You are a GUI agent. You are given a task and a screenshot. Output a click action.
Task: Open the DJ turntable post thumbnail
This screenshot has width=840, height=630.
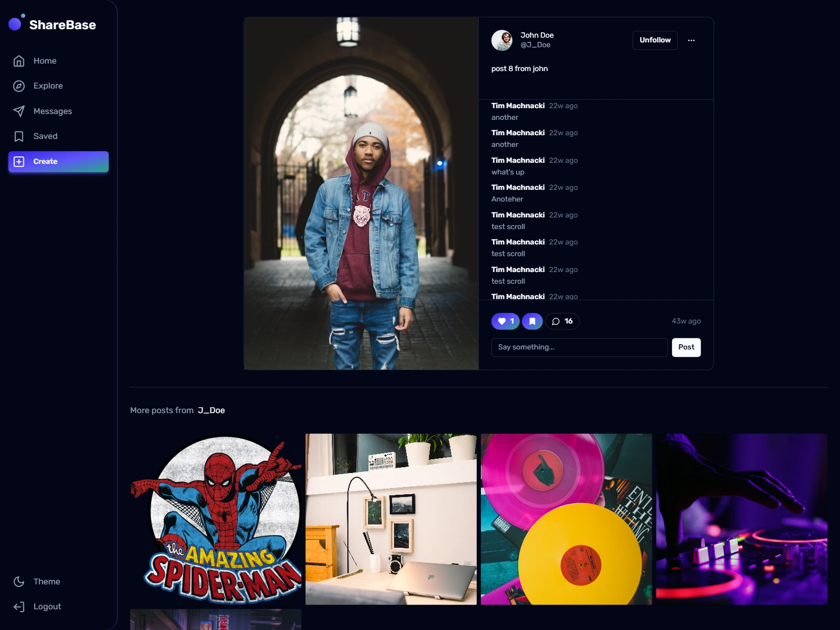[741, 519]
